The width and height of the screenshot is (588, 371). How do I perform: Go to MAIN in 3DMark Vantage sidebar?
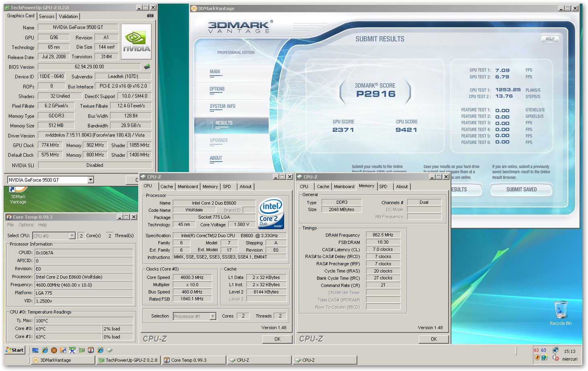pyautogui.click(x=215, y=72)
